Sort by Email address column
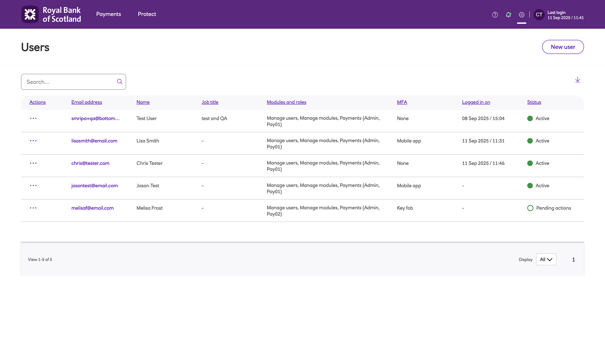 click(87, 102)
